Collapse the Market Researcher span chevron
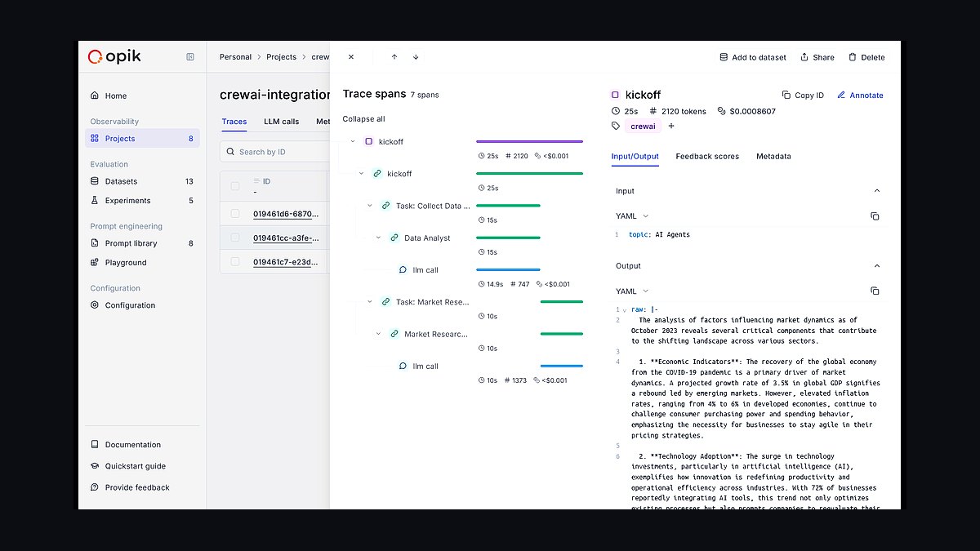The image size is (980, 551). pos(378,334)
